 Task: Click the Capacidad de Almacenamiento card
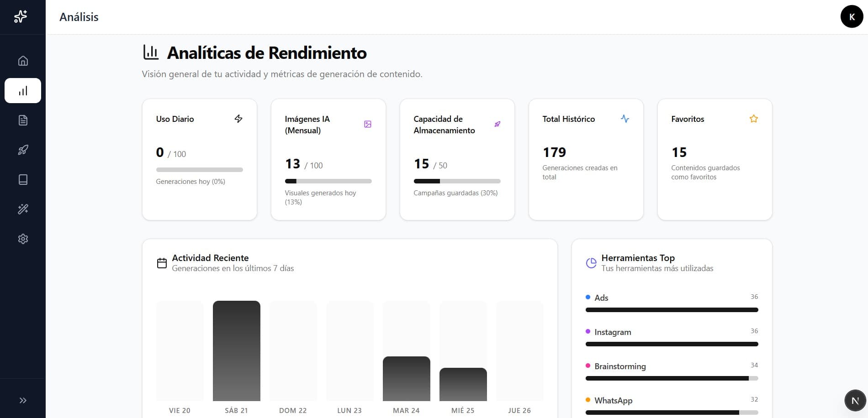(457, 160)
